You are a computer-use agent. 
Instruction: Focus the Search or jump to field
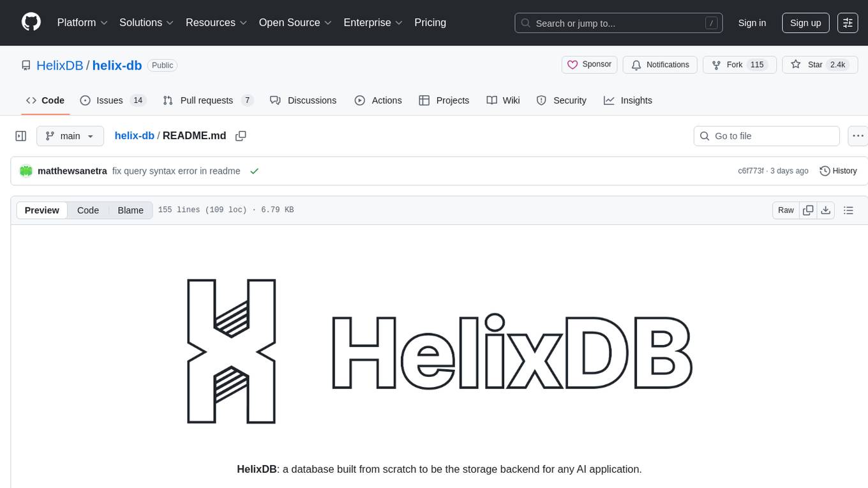[x=619, y=23]
